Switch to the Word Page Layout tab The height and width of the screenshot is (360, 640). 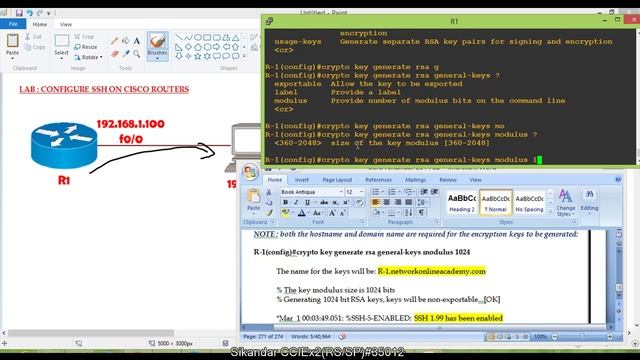[337, 180]
